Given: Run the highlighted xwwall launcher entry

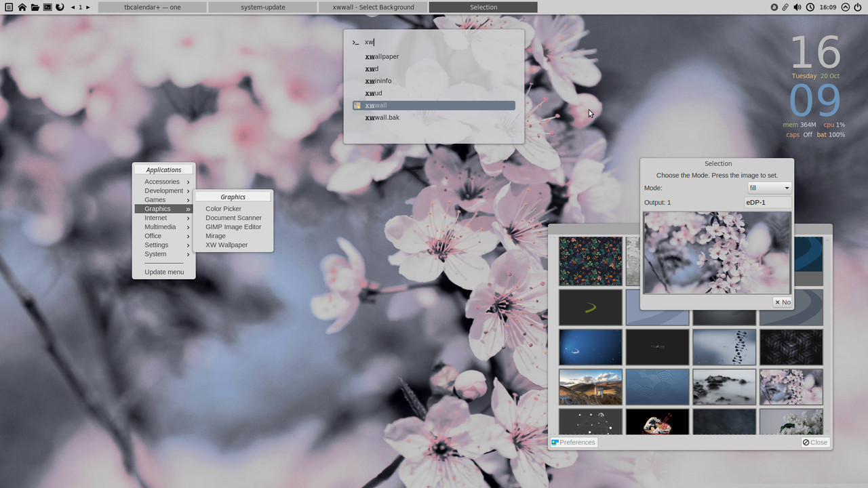Looking at the screenshot, I should pos(434,105).
